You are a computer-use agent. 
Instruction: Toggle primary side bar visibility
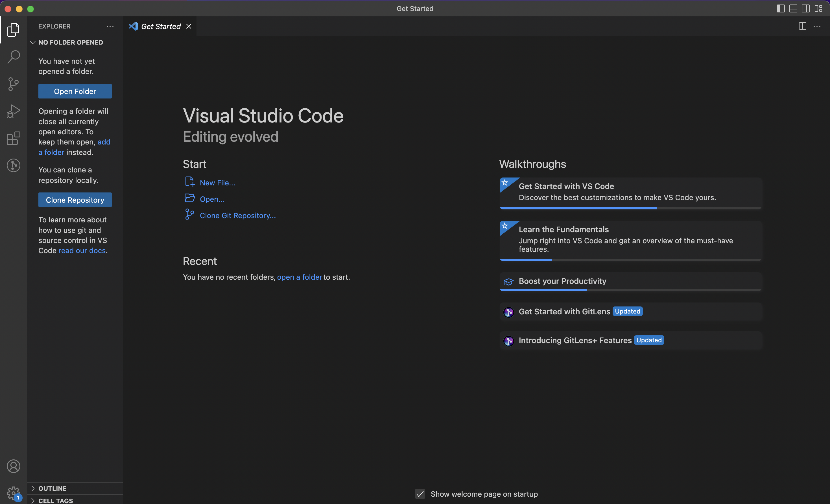pos(781,9)
